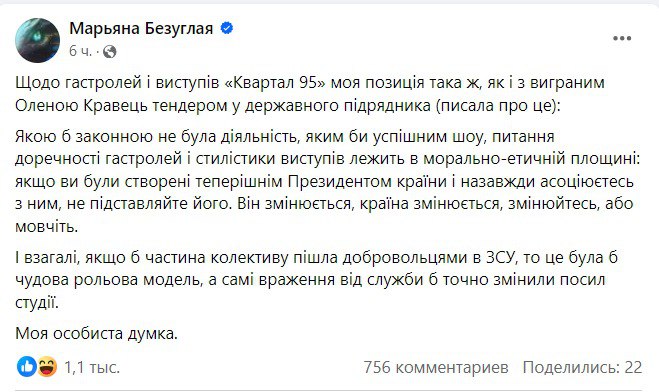
Task: Click the blue thumbs-up Like reaction icon
Action: pyautogui.click(x=26, y=367)
